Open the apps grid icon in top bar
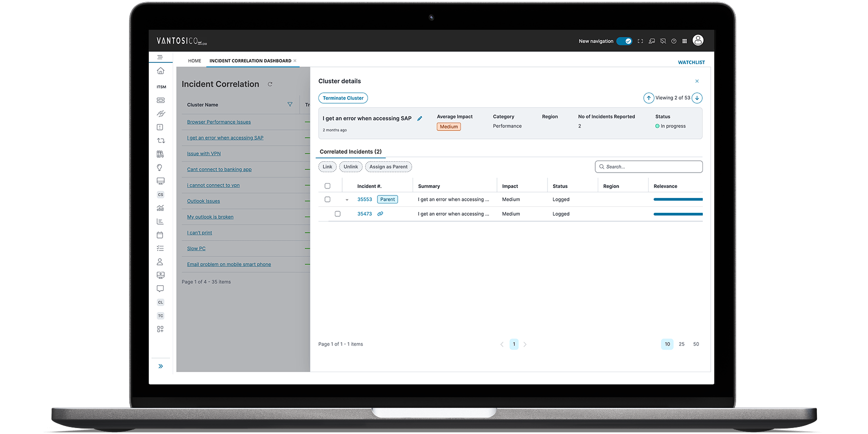Screen dimensions: 868x434 [684, 41]
